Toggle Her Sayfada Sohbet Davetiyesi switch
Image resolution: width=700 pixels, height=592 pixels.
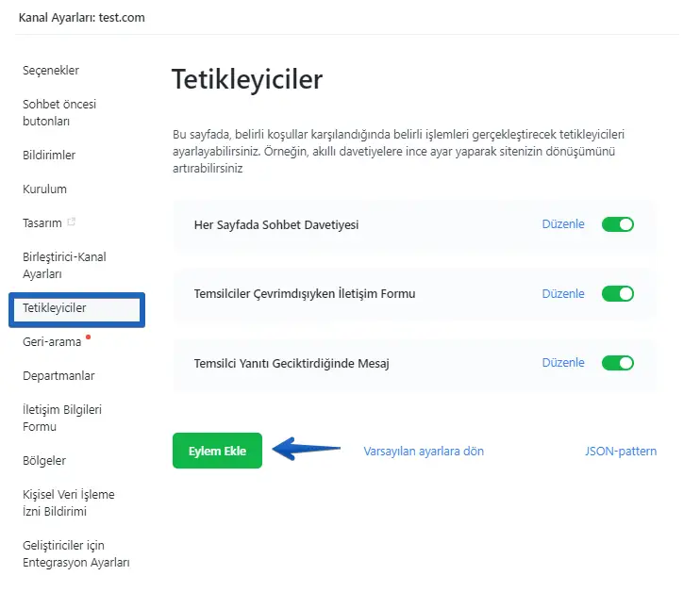[x=618, y=224]
